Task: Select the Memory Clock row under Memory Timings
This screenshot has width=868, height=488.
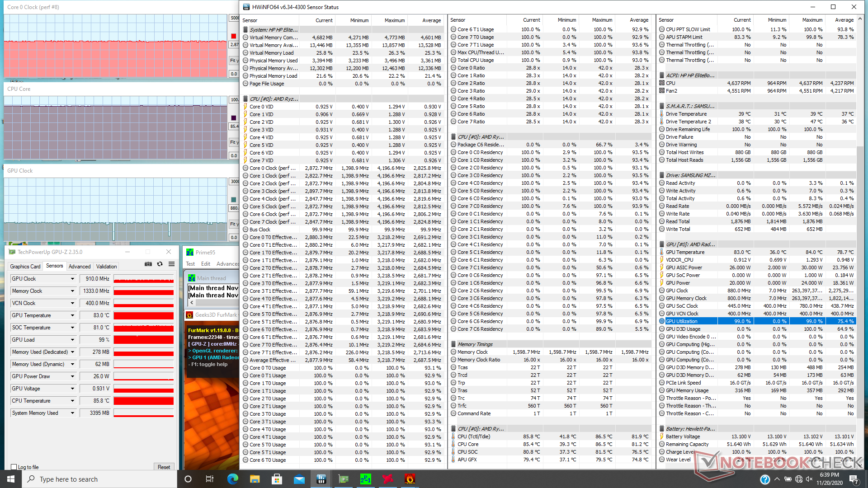Action: [x=550, y=352]
